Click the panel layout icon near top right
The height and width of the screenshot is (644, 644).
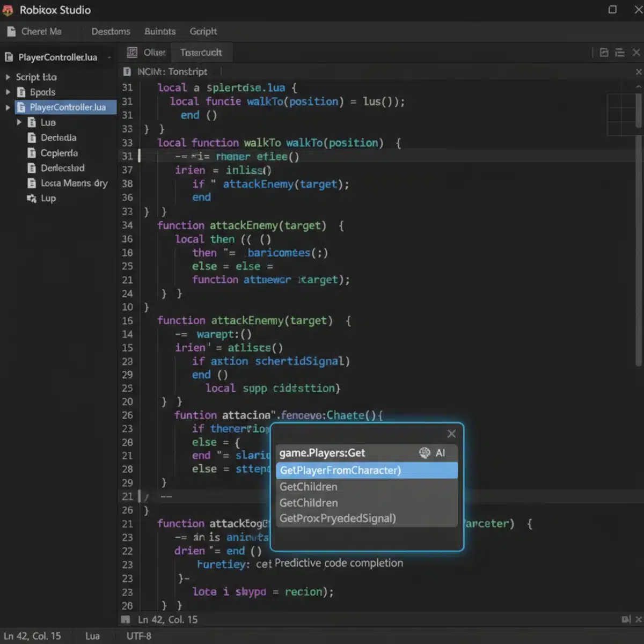[603, 52]
